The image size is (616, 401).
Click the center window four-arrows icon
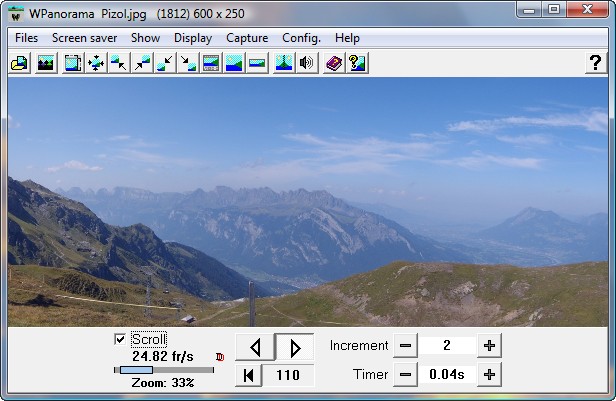(96, 63)
